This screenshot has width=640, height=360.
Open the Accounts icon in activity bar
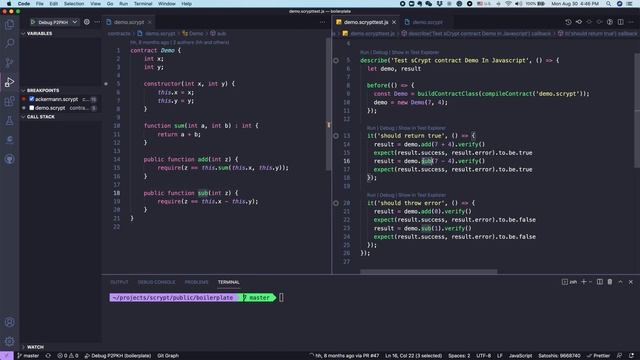coord(9,322)
